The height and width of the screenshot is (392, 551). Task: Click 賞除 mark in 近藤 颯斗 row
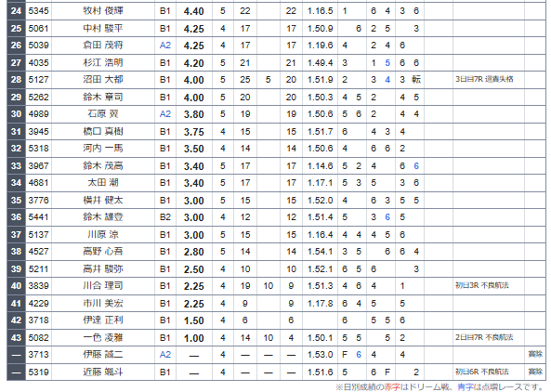point(535,372)
